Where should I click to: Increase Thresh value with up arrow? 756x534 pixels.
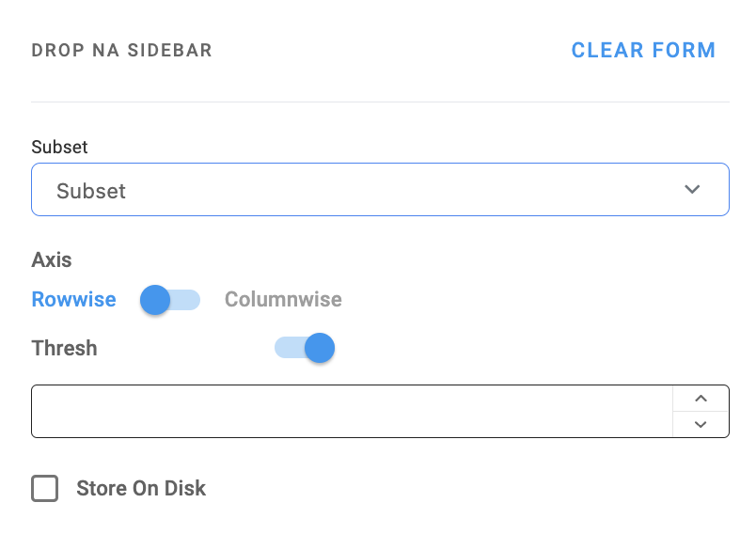[x=701, y=399]
